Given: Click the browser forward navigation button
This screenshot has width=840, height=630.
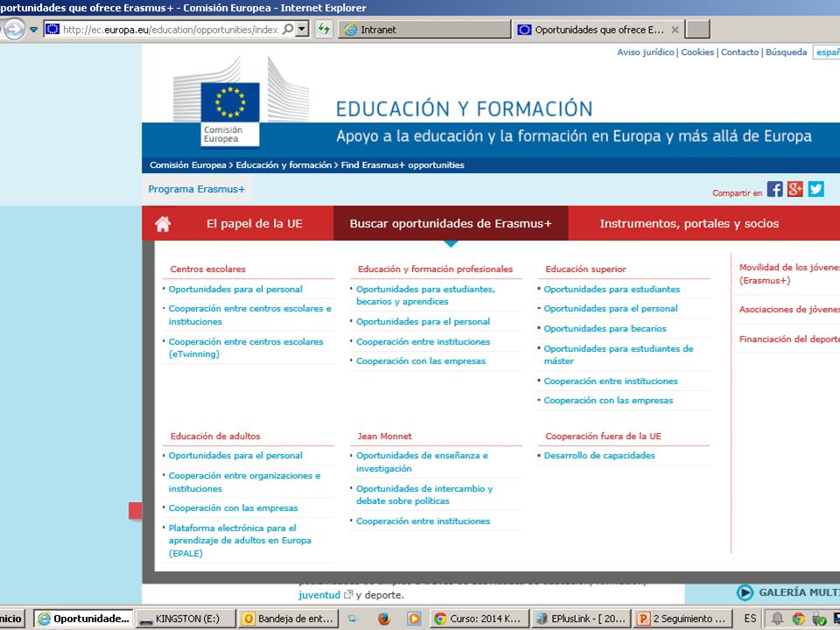Looking at the screenshot, I should (14, 29).
